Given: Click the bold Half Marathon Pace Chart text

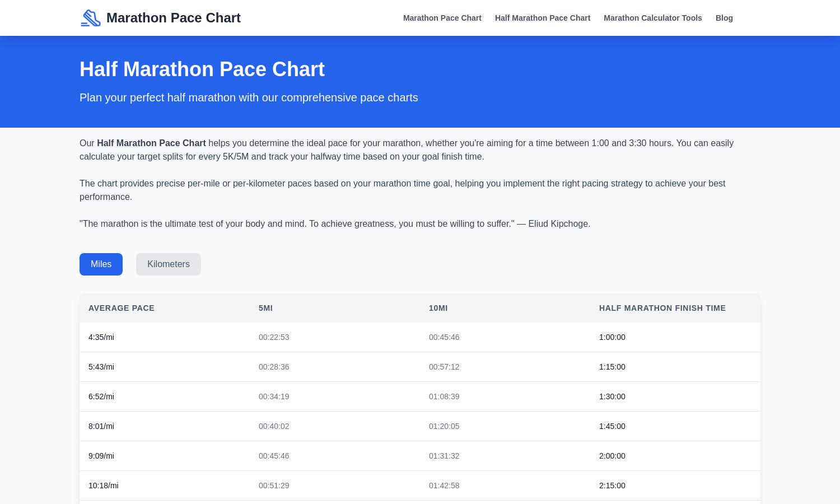Looking at the screenshot, I should pos(151,143).
